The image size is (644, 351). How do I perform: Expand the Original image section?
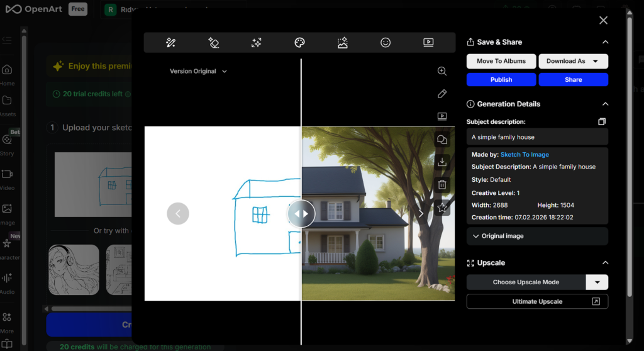[x=537, y=236]
